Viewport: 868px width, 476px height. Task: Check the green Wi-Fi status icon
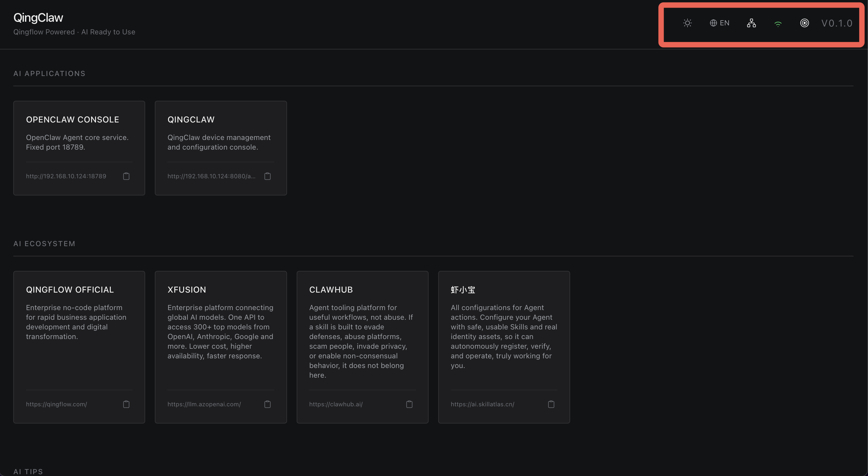coord(778,24)
